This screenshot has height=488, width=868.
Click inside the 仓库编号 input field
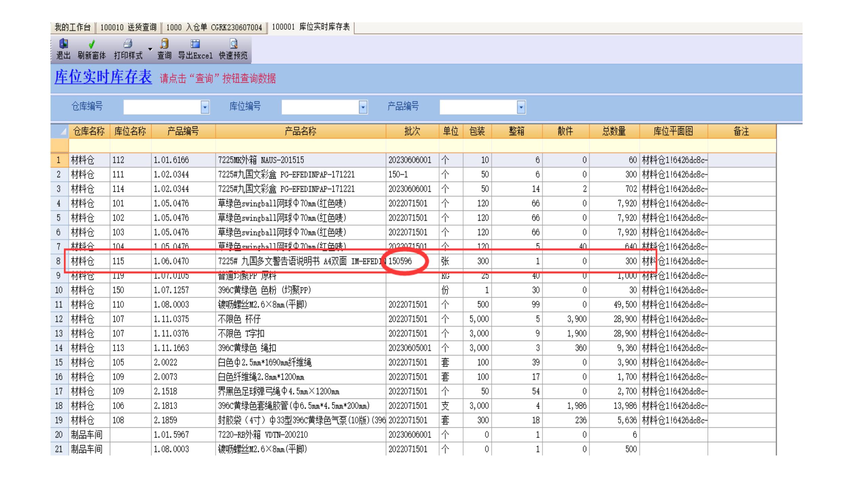pos(162,107)
